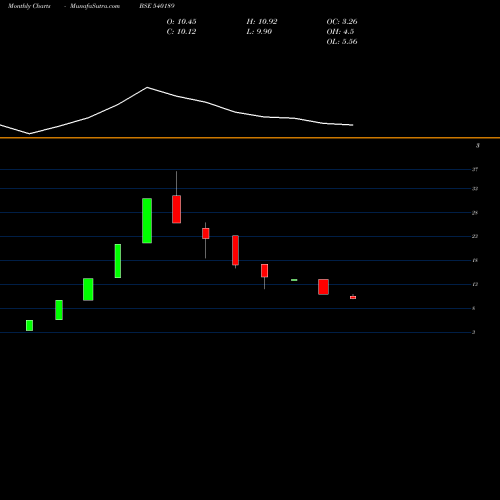
Task: Click the 28 price axis label
Action: coord(475,213)
